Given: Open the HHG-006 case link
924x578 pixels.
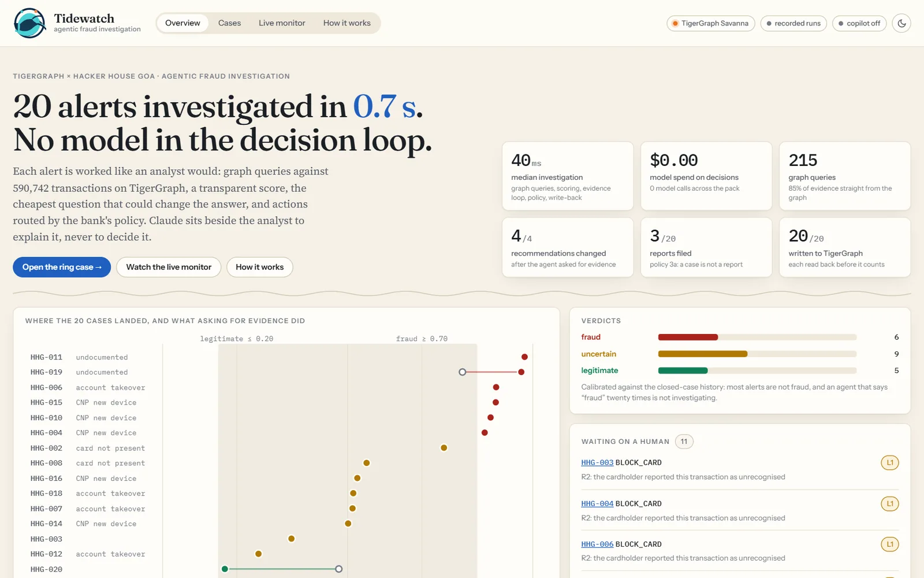Looking at the screenshot, I should tap(597, 544).
